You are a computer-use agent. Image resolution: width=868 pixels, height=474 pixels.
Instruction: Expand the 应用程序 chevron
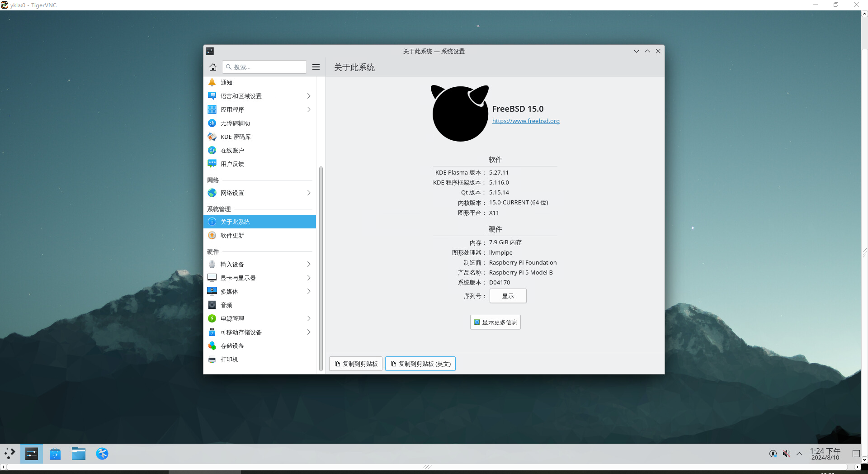coord(309,109)
